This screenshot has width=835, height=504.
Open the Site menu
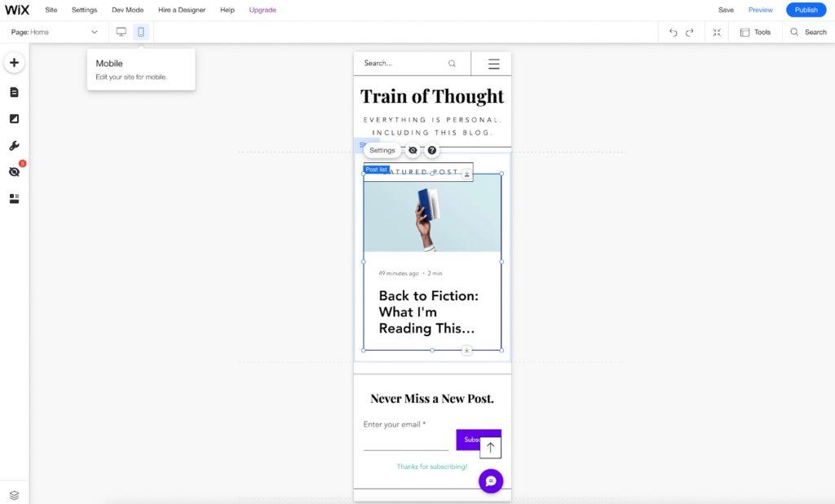point(51,10)
